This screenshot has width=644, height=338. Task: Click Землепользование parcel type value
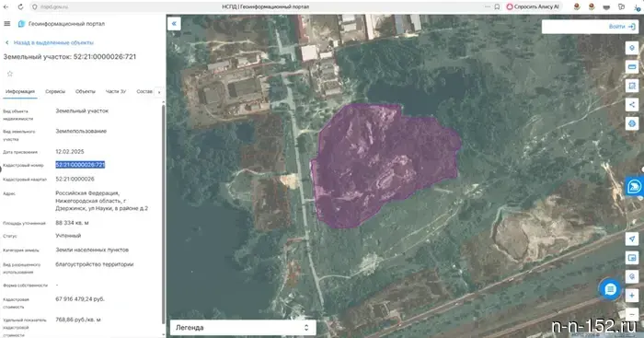pos(81,131)
